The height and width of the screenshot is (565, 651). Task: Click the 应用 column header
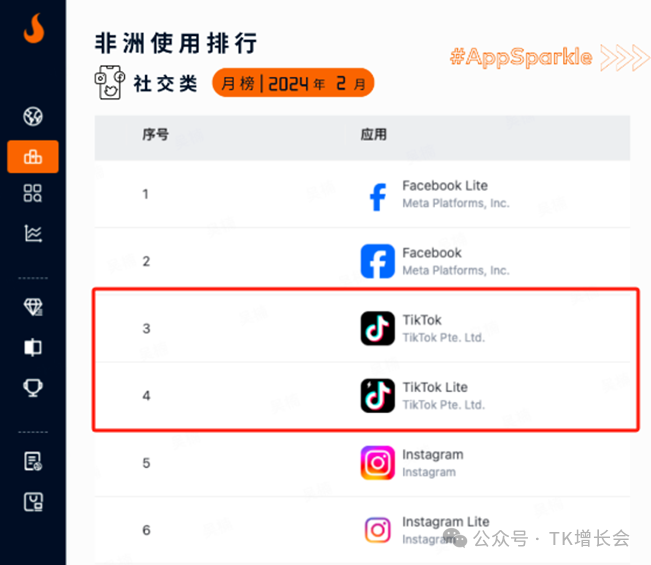[373, 135]
